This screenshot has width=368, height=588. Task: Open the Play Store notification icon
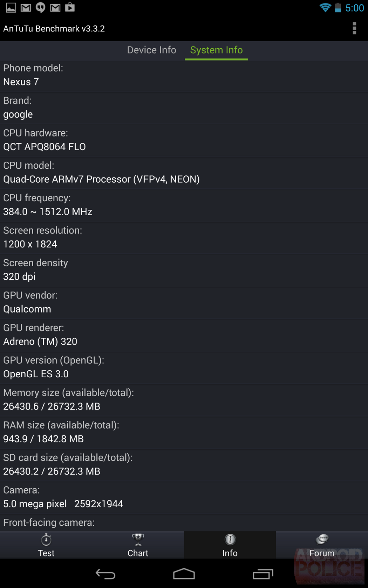pyautogui.click(x=70, y=7)
